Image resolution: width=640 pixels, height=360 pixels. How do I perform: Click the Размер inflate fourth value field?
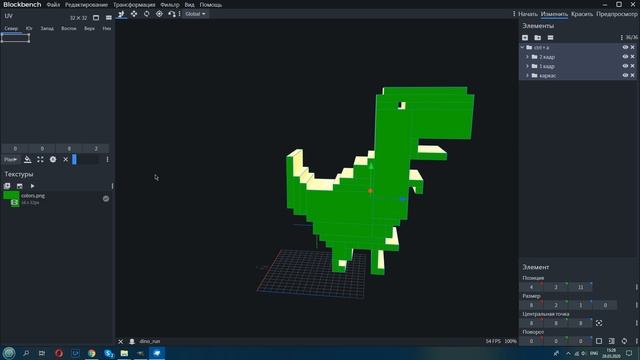(x=605, y=305)
